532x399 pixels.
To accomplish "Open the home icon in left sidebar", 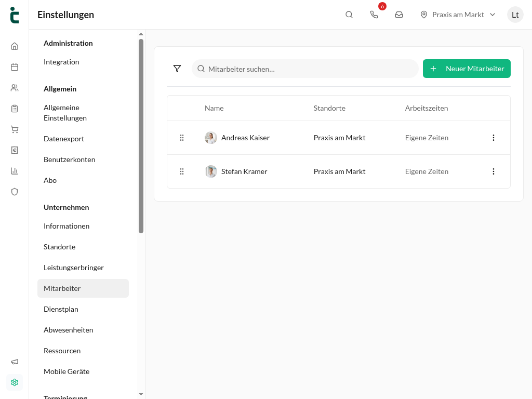I will [x=14, y=46].
